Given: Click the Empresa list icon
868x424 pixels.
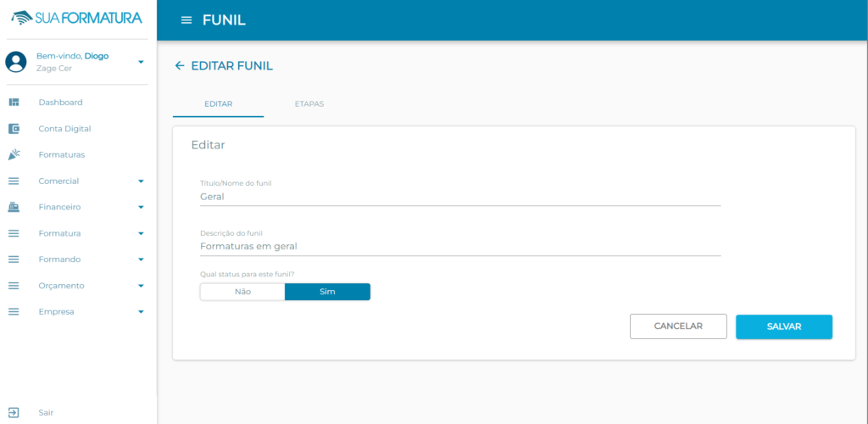Looking at the screenshot, I should 14,311.
